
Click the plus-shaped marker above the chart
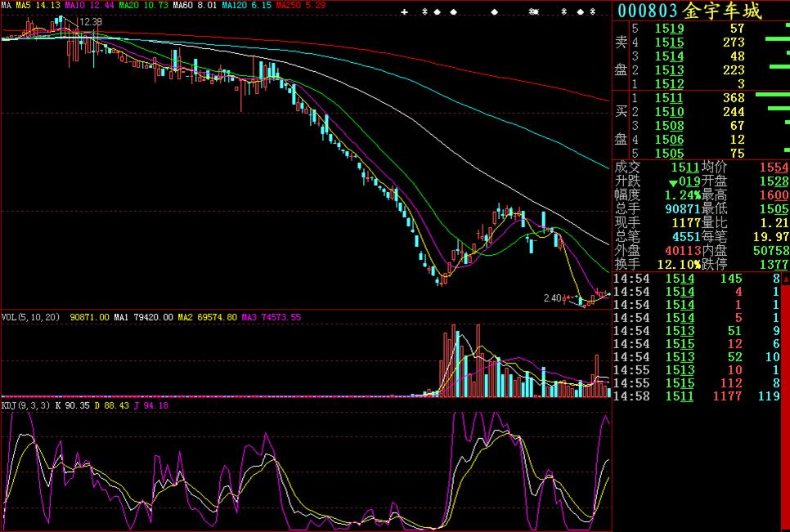[404, 12]
